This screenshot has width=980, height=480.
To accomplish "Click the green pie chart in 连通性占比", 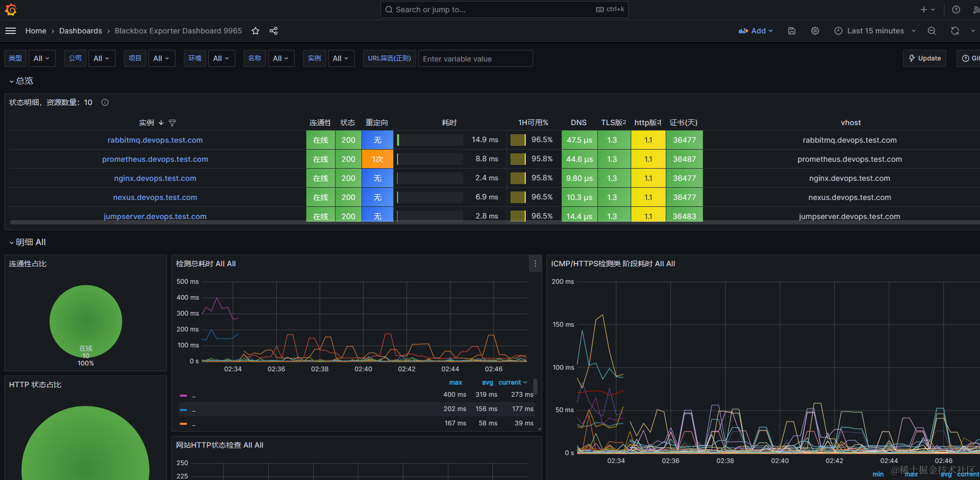I will [x=86, y=321].
